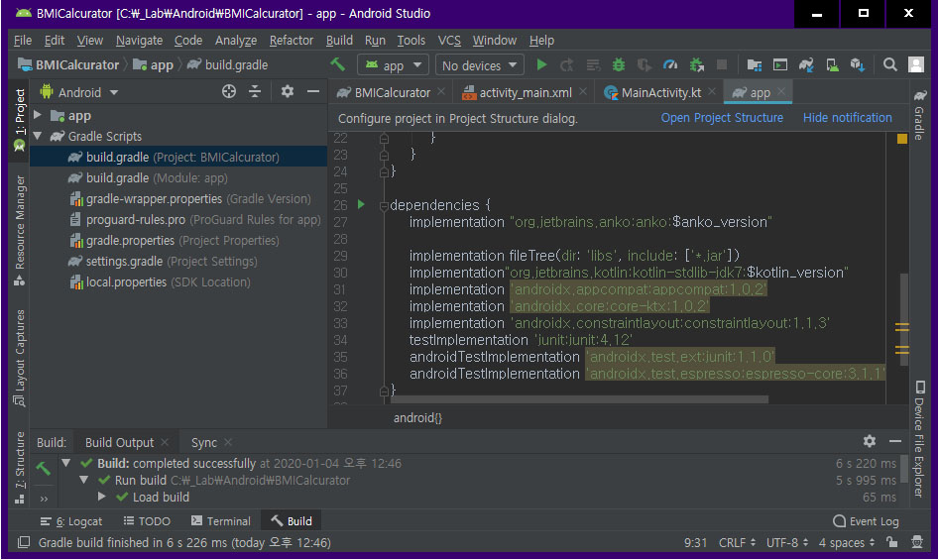Click the user account avatar icon

tap(915, 64)
